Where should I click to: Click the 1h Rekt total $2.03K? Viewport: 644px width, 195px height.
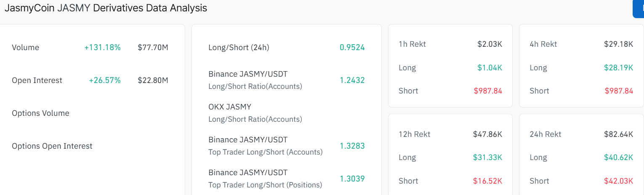(490, 44)
